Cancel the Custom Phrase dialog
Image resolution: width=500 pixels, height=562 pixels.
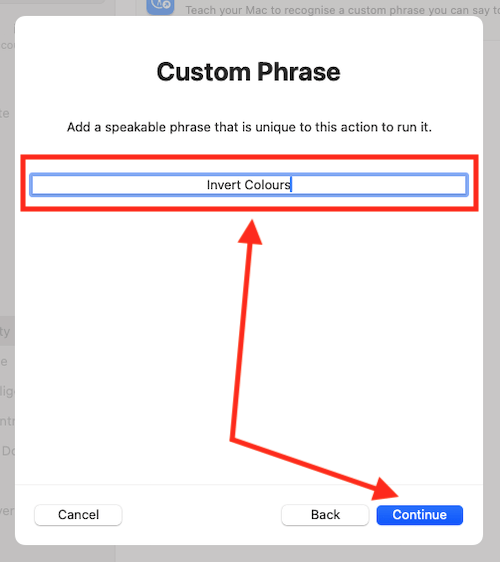pos(78,515)
